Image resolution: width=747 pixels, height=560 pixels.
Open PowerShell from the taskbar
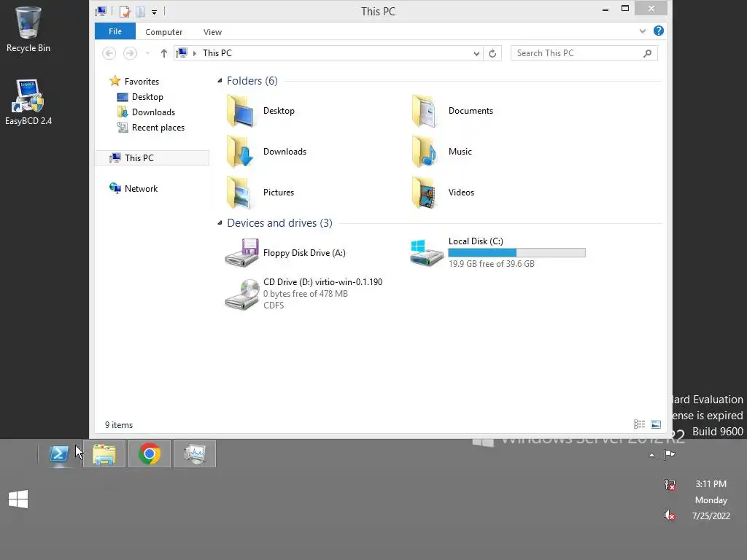pos(59,454)
